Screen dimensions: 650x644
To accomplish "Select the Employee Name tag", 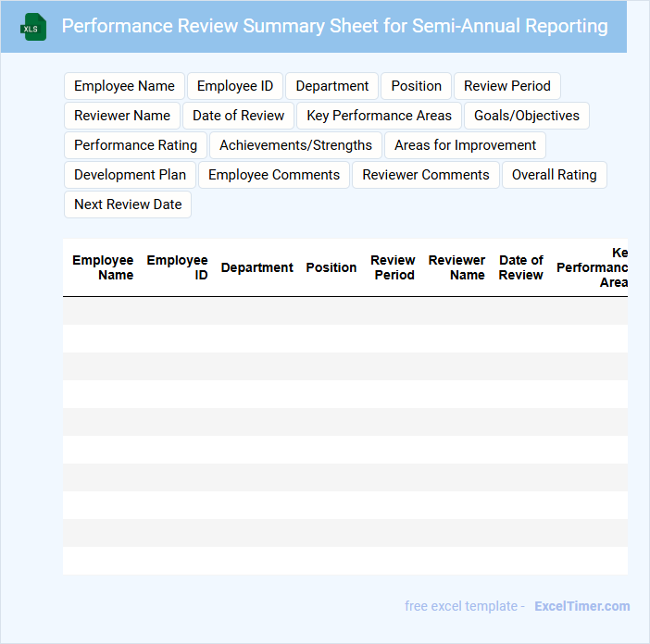I will click(124, 86).
